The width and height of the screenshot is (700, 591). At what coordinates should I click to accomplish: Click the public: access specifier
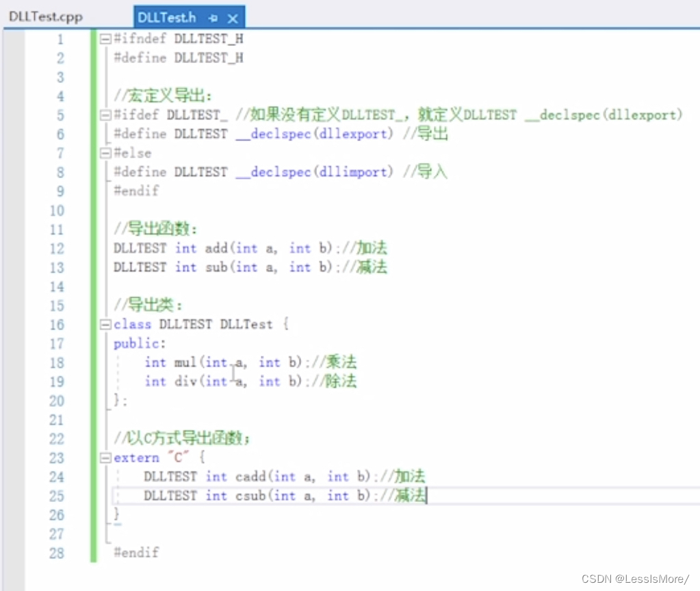[140, 344]
